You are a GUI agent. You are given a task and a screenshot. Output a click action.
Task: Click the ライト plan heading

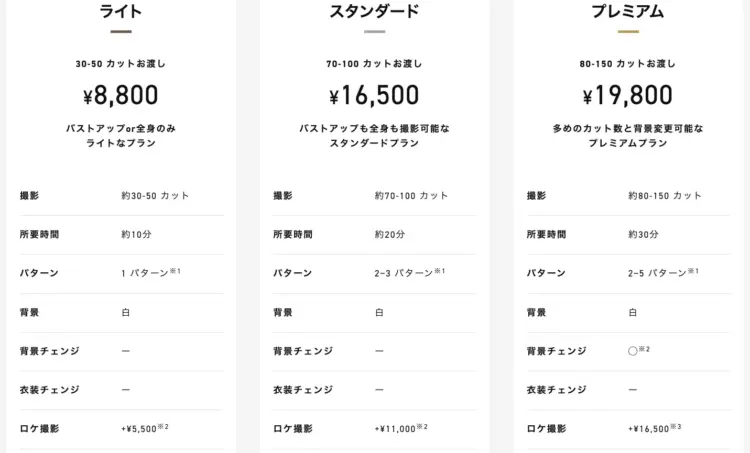click(x=121, y=11)
